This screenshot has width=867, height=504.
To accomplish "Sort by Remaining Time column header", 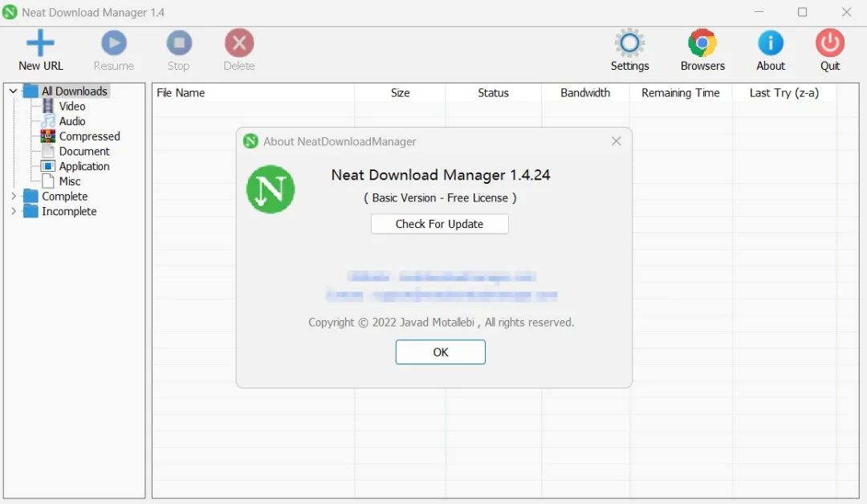I will [681, 93].
